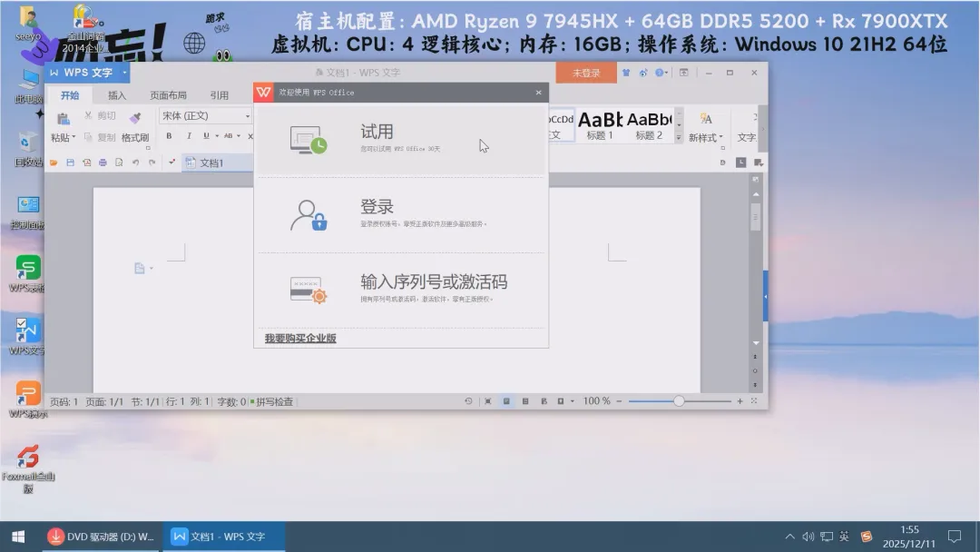980x552 pixels.
Task: Switch to the 开始 ribbon tab
Action: coord(70,95)
